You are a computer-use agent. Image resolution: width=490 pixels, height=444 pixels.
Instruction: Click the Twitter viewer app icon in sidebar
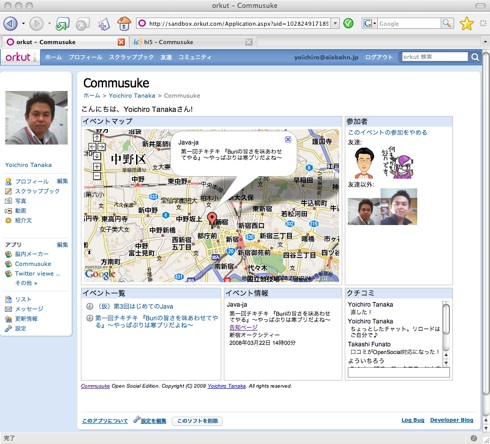click(x=8, y=274)
